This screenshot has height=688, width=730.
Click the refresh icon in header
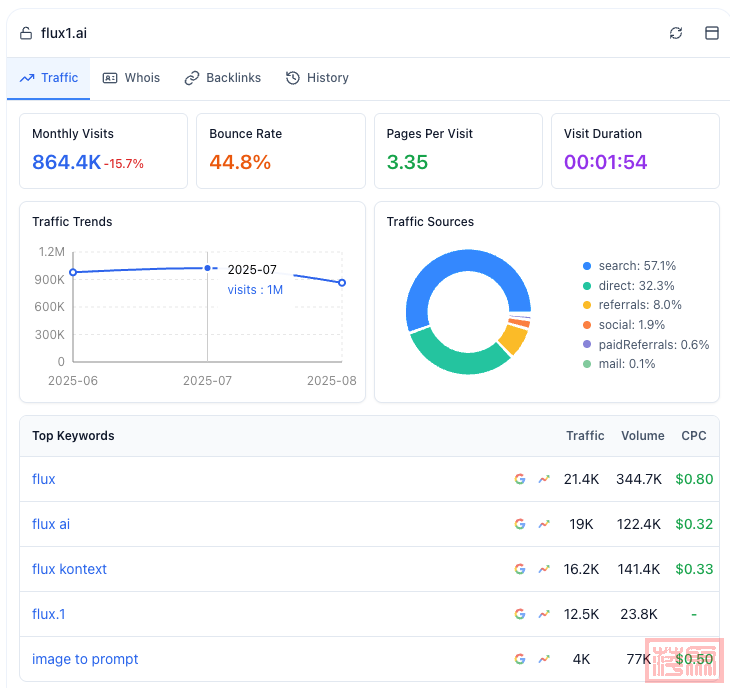(x=676, y=33)
